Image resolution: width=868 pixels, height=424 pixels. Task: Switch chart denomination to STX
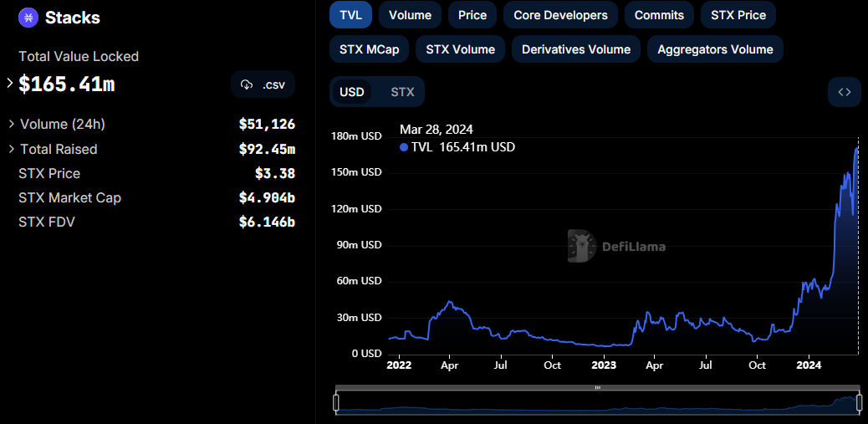pyautogui.click(x=402, y=92)
